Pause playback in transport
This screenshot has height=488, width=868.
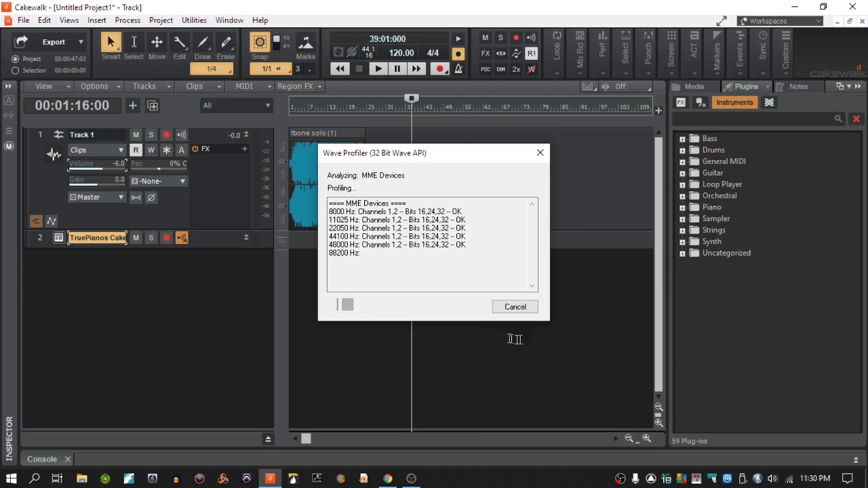pos(397,68)
